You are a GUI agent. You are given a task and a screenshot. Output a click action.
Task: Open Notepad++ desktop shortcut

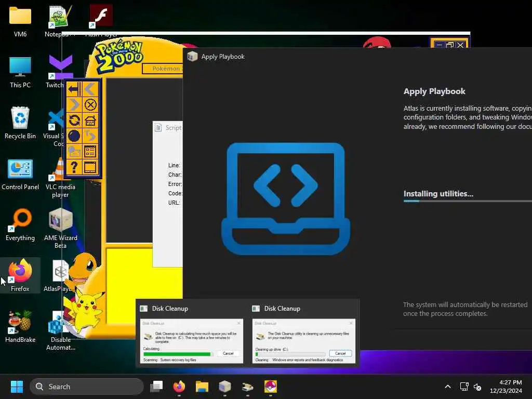point(60,21)
